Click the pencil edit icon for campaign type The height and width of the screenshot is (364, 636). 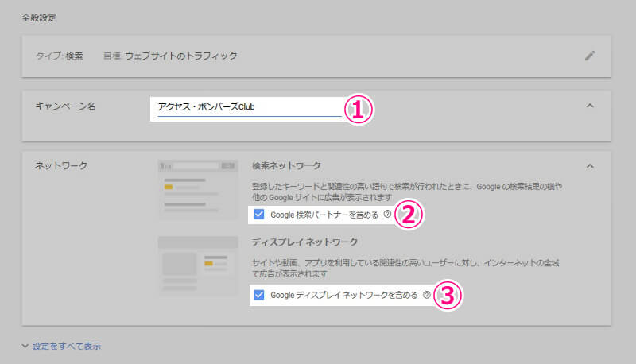pos(590,56)
